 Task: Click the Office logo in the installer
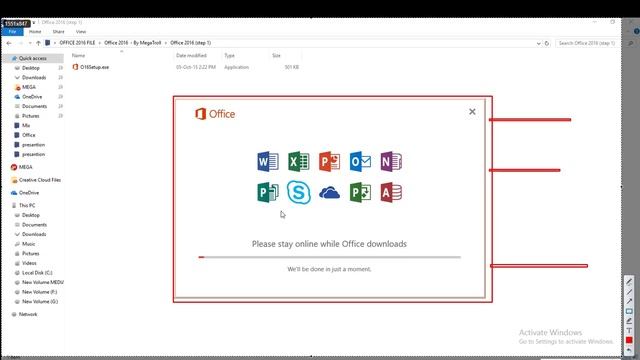point(215,114)
